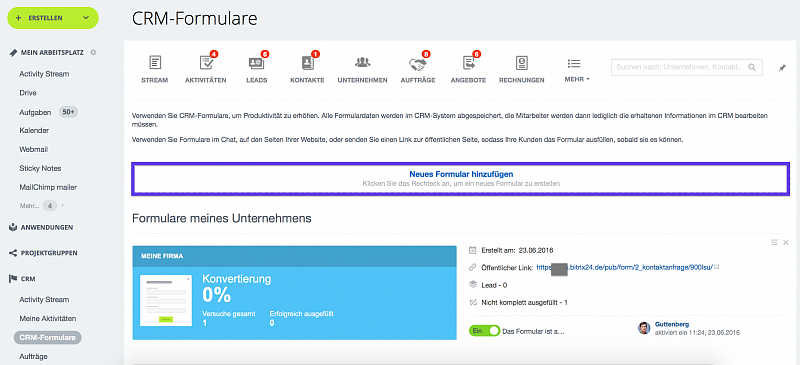
Task: Open the Erstellen dropdown chevron
Action: point(86,18)
